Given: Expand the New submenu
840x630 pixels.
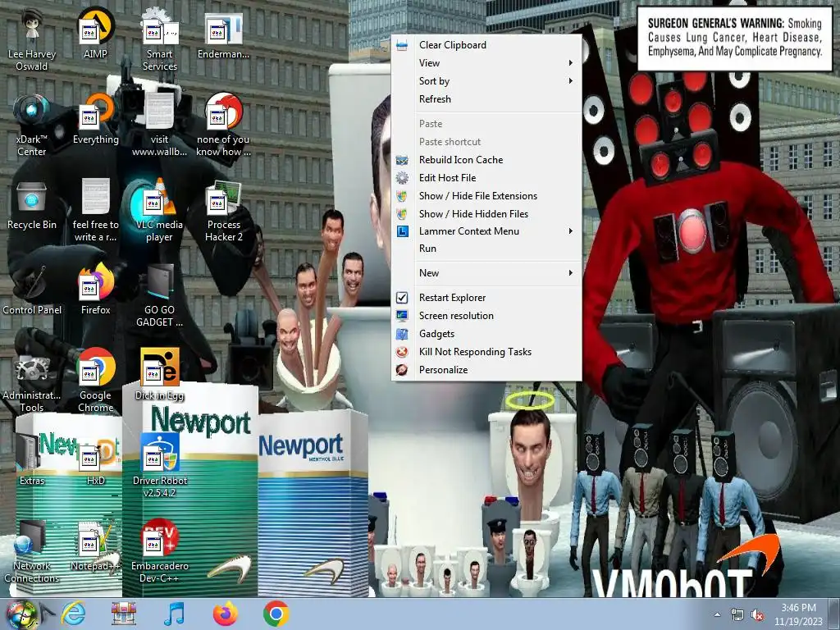Looking at the screenshot, I should click(x=486, y=273).
